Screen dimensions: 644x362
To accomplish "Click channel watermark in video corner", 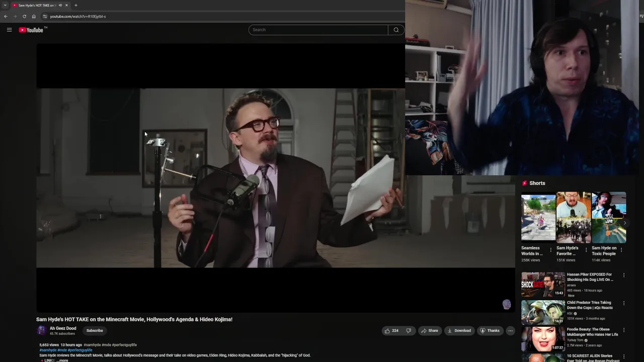I will click(507, 304).
